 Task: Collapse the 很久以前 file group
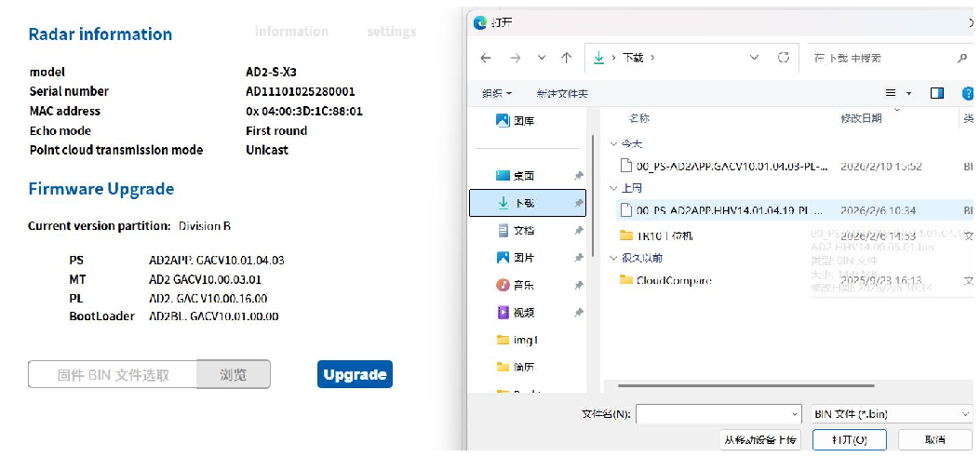click(613, 258)
